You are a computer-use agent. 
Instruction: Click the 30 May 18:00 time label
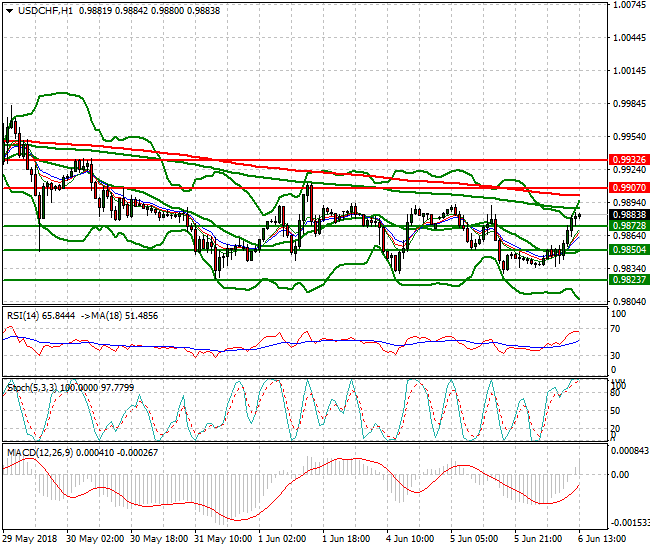[x=159, y=539]
